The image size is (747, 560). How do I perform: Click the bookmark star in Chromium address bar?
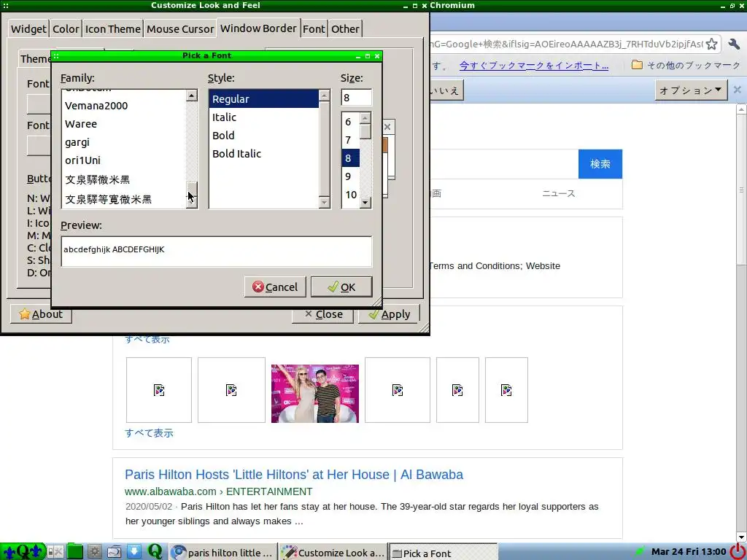pos(712,44)
